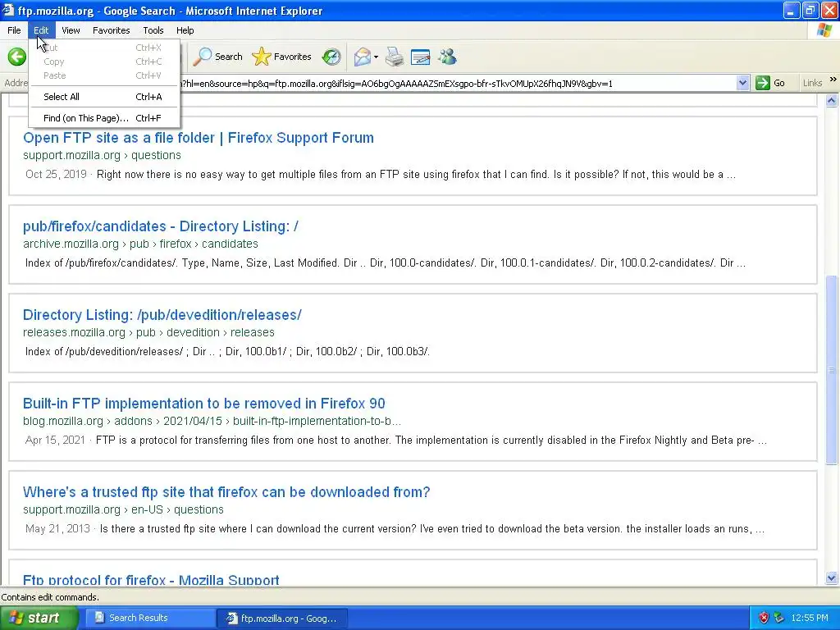
Task: Open 'Open FTP site as a file folder' result
Action: (199, 138)
